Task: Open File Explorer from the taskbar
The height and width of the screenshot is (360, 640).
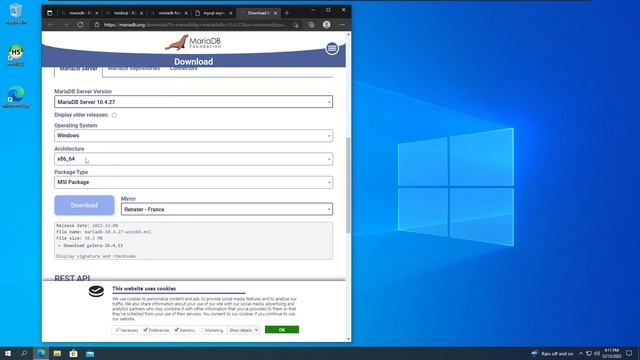Action: click(57, 353)
